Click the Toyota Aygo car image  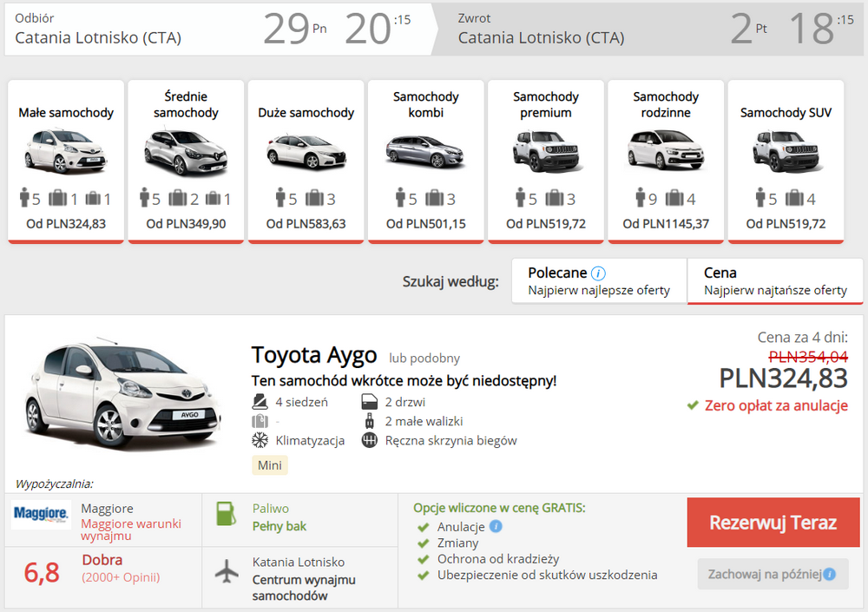pos(123,394)
